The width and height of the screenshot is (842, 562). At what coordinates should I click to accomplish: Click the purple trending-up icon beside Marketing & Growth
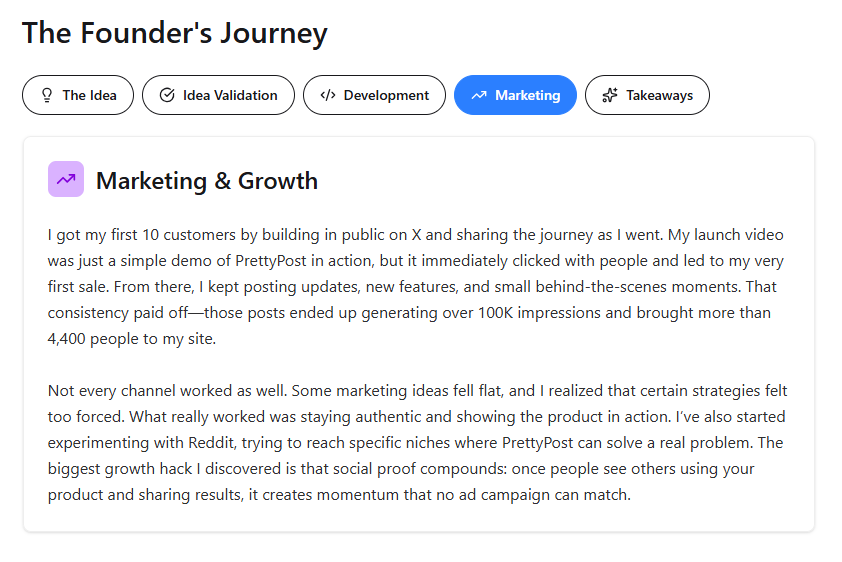tap(66, 179)
